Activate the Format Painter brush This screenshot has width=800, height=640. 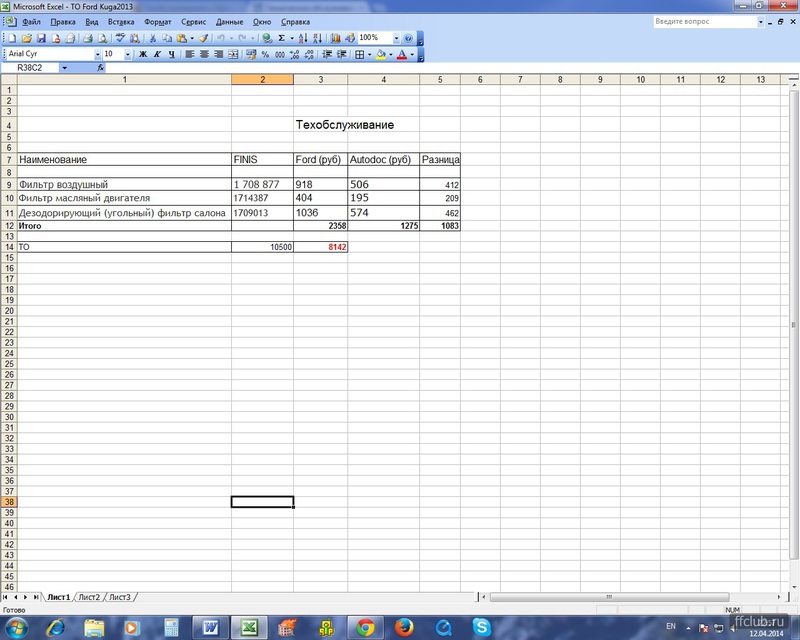(x=204, y=38)
